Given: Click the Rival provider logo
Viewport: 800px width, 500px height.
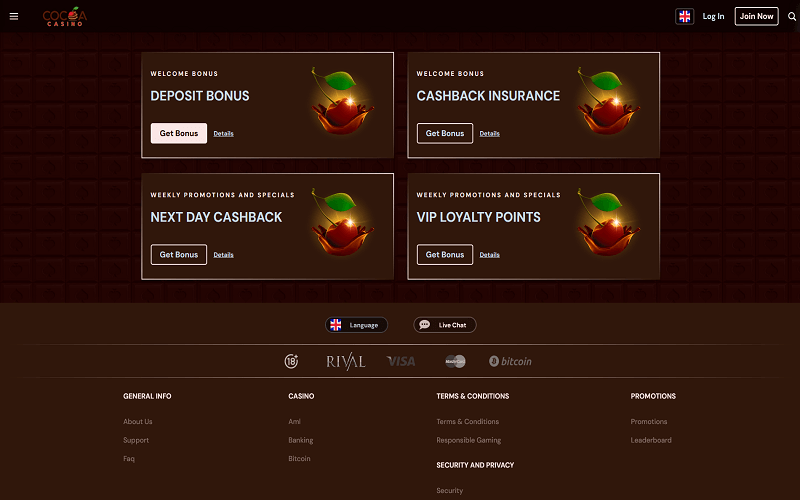Looking at the screenshot, I should (x=346, y=361).
